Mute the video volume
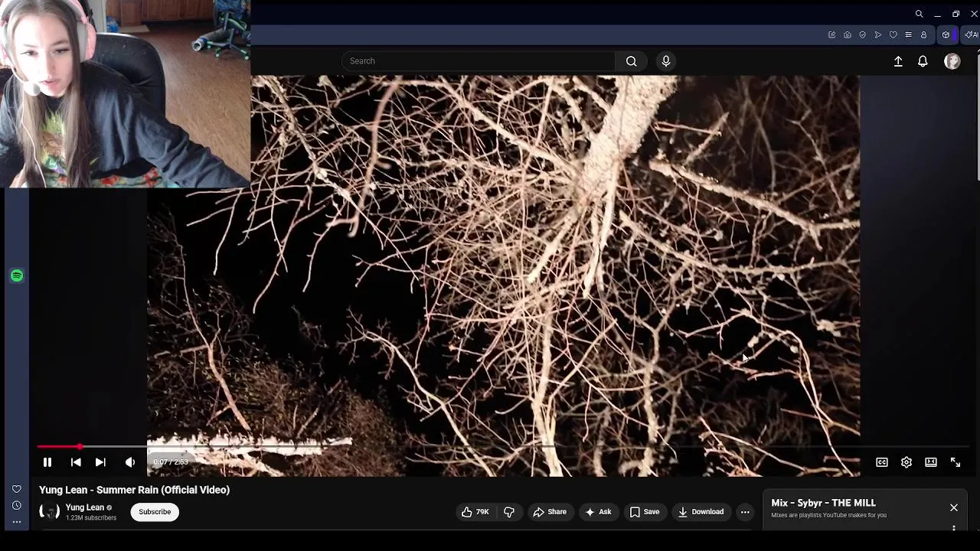Viewport: 980px width, 551px height. (x=130, y=462)
